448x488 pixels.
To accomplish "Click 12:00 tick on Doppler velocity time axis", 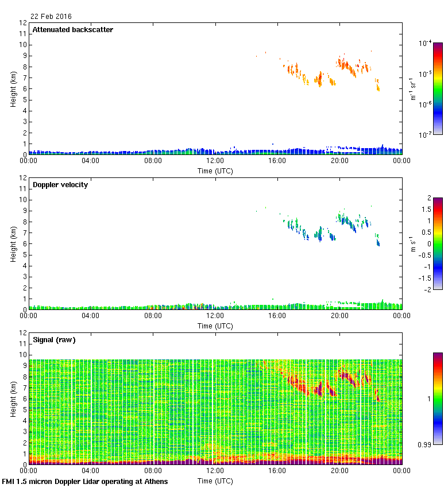I will (215, 315).
